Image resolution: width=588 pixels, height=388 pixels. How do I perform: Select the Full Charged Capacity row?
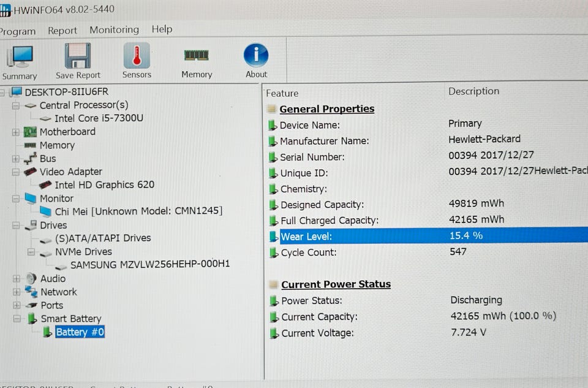click(x=428, y=220)
